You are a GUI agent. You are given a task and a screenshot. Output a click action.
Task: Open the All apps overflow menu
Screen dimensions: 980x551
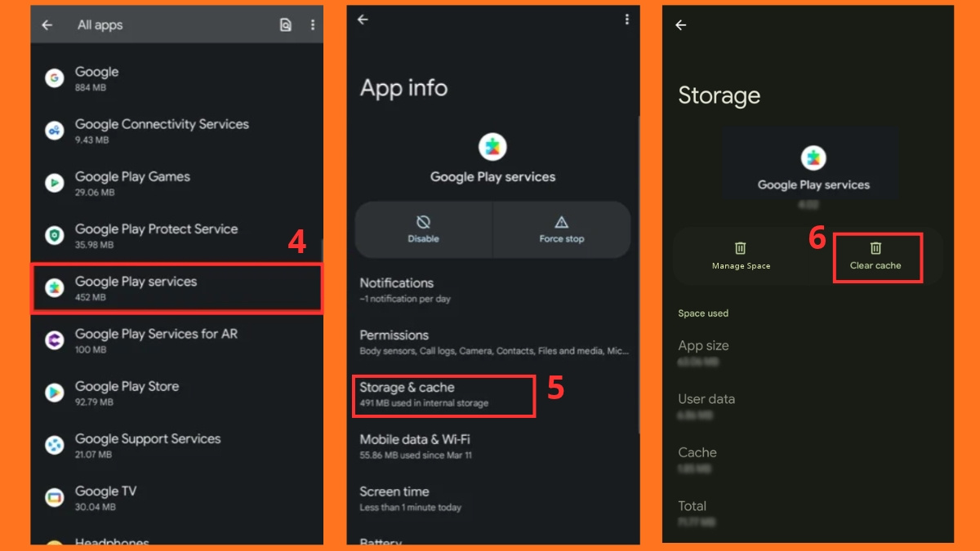[x=312, y=25]
